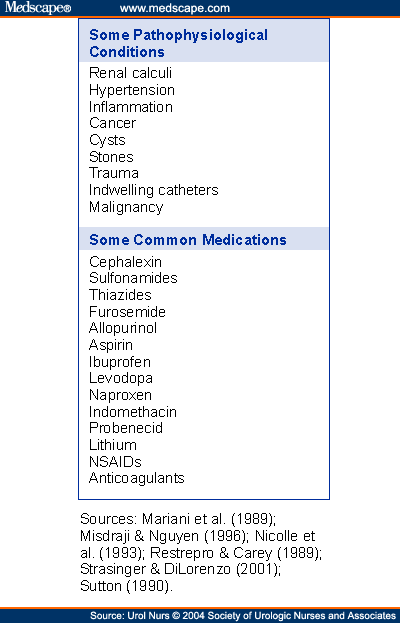The image size is (400, 623).
Task: Click the Furosemide entry
Action: click(x=127, y=312)
